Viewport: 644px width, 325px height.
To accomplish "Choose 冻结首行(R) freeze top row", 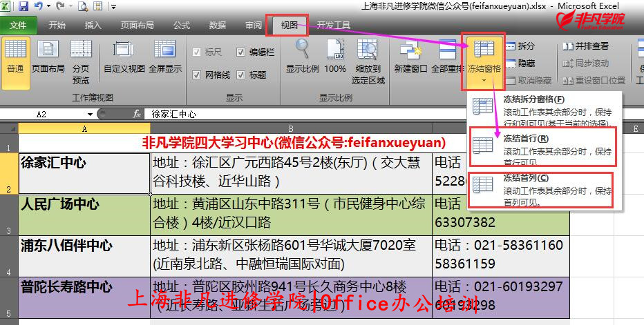I will (x=544, y=150).
